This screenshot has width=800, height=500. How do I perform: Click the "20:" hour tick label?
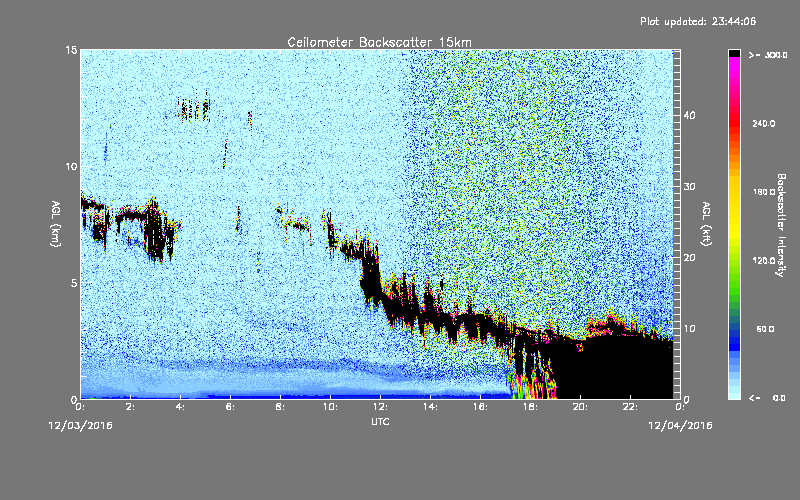point(580,407)
